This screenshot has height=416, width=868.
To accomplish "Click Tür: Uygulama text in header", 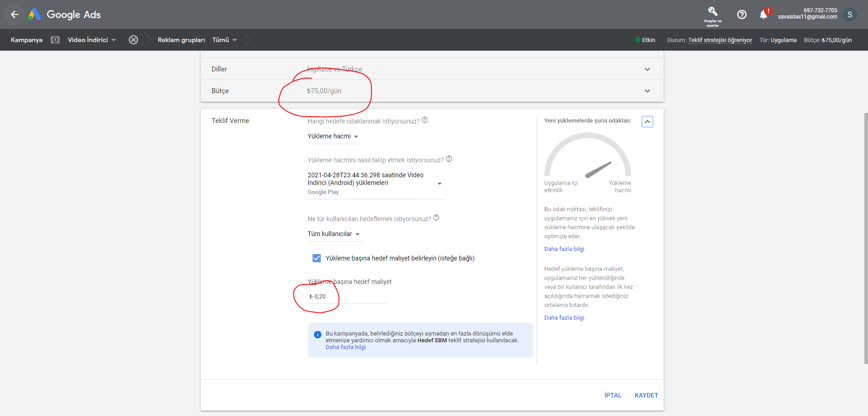I will coord(778,40).
